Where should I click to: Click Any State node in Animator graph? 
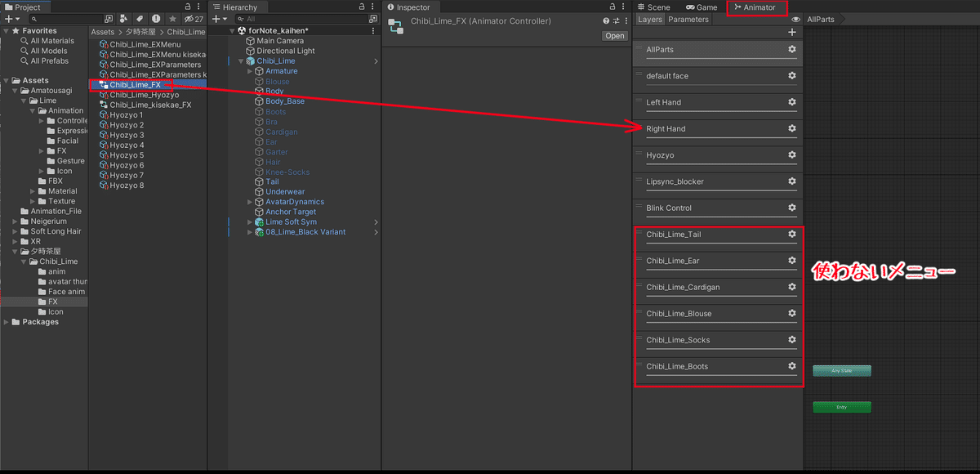pyautogui.click(x=842, y=371)
